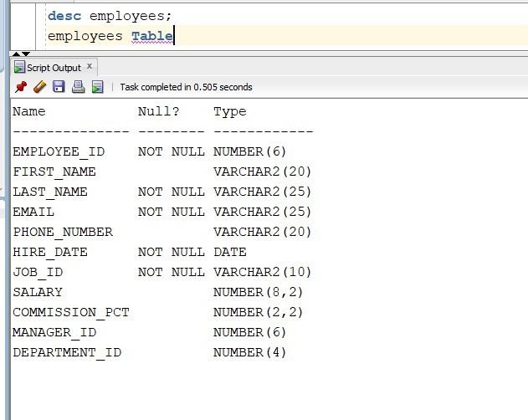
Task: Click the DATE type of HIRE_DATE
Action: [x=230, y=252]
